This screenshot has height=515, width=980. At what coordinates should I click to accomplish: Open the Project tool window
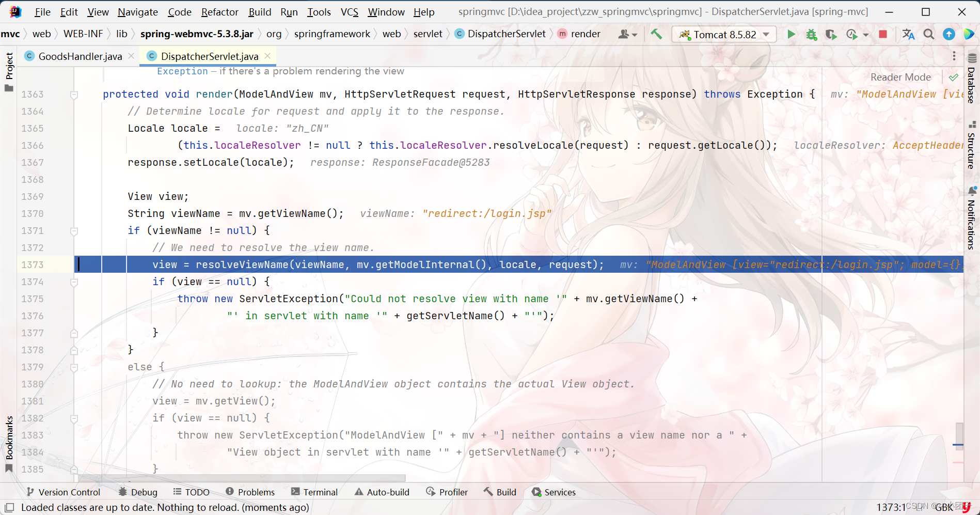9,72
